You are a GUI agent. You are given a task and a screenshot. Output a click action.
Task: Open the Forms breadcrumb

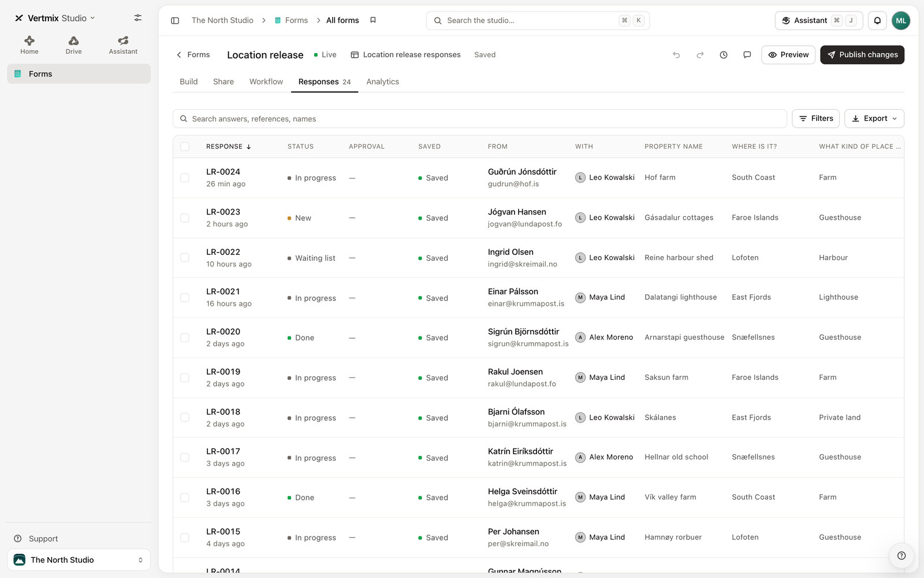coord(291,20)
